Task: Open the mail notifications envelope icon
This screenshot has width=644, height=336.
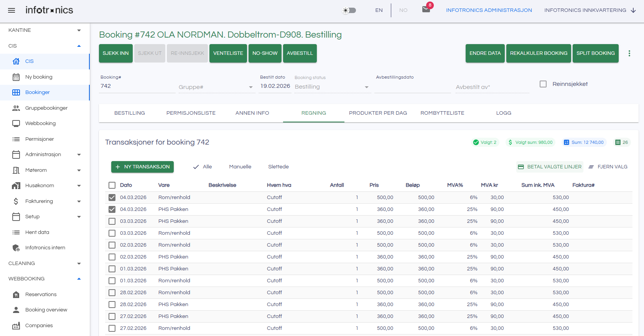Action: (x=426, y=10)
